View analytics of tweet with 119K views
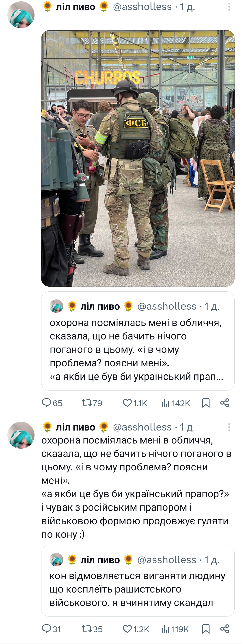Image resolution: width=242 pixels, height=644 pixels. tap(175, 629)
